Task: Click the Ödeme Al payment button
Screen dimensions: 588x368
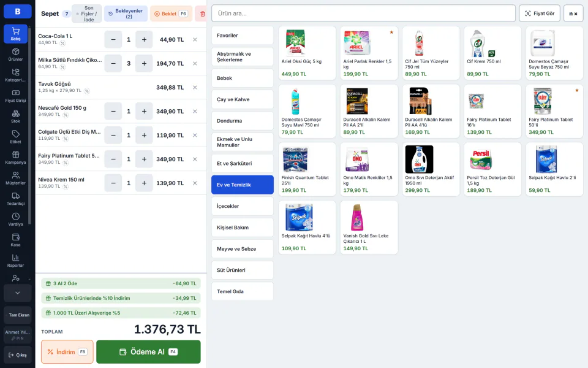Action: coord(148,352)
